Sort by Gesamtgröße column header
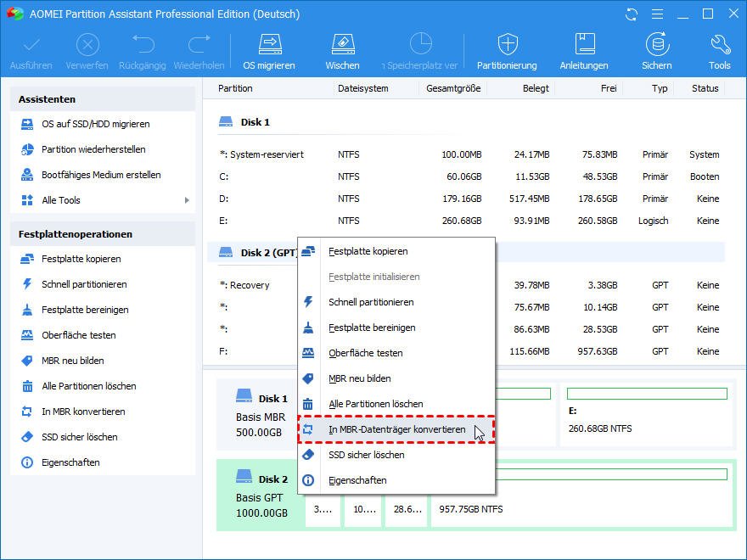The image size is (747, 560). pos(453,88)
